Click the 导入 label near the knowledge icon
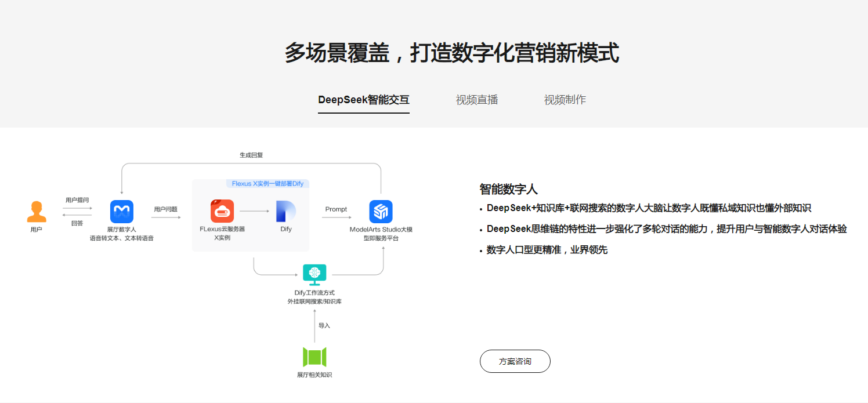Screen dimensions: 868x403 [x=324, y=325]
